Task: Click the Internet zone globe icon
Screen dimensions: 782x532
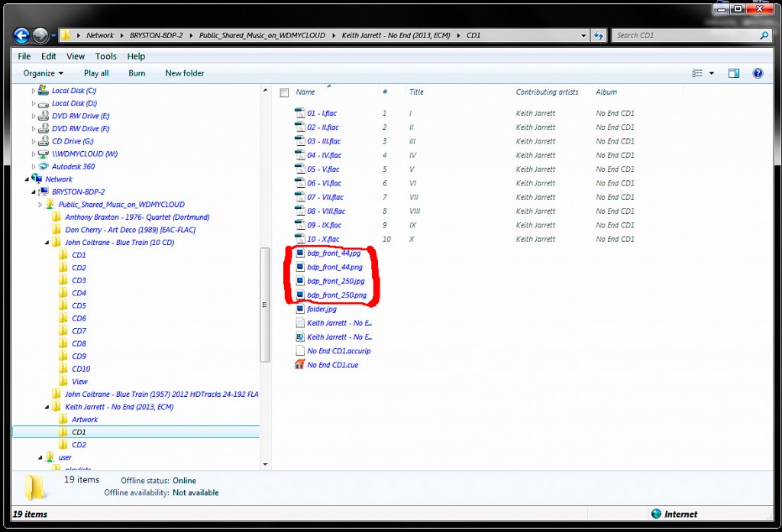Action: (656, 514)
